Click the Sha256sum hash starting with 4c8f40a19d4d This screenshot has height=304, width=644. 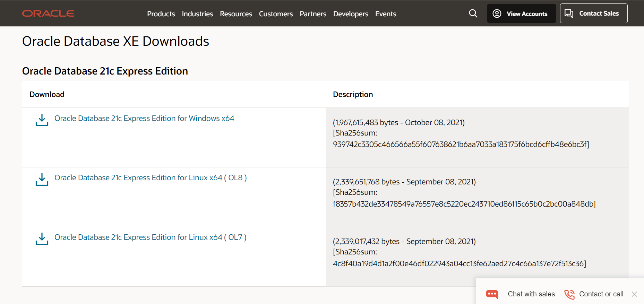pos(460,264)
